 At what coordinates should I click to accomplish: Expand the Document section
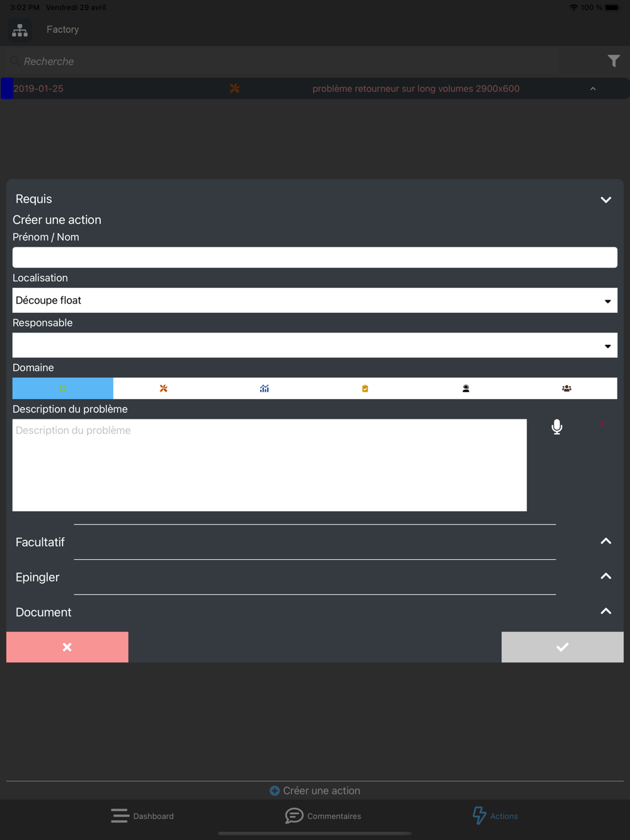click(x=606, y=611)
